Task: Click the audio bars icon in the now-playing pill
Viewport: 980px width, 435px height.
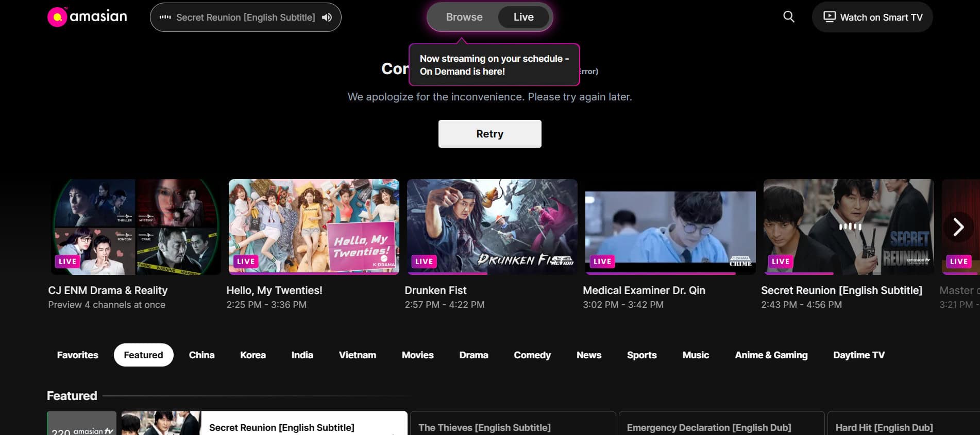Action: pyautogui.click(x=165, y=18)
